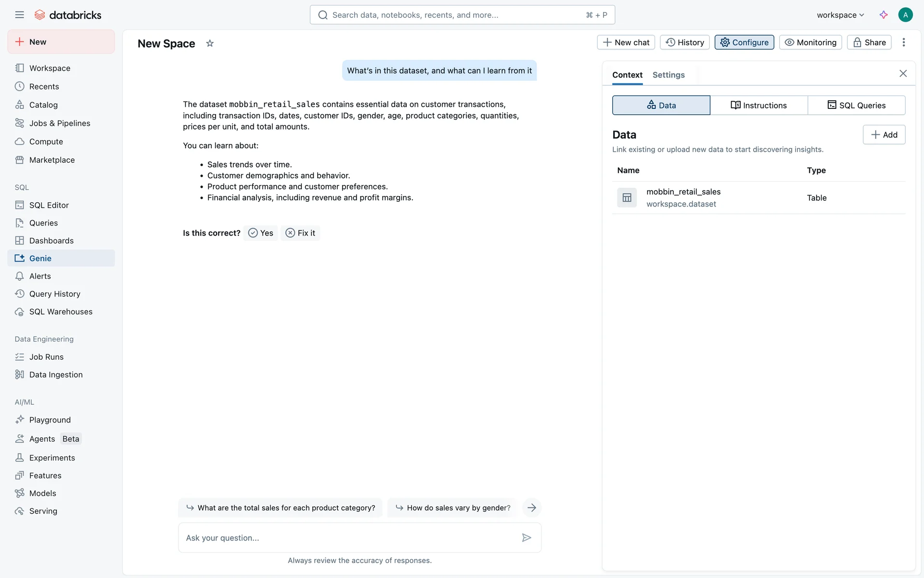
Task: Toggle the Configure panel button
Action: (x=744, y=42)
